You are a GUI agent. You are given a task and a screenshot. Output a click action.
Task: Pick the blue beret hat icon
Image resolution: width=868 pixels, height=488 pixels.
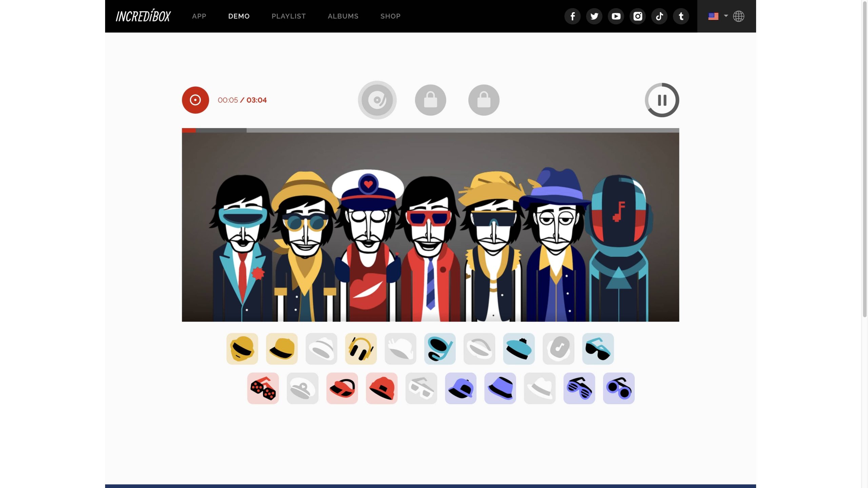click(519, 349)
